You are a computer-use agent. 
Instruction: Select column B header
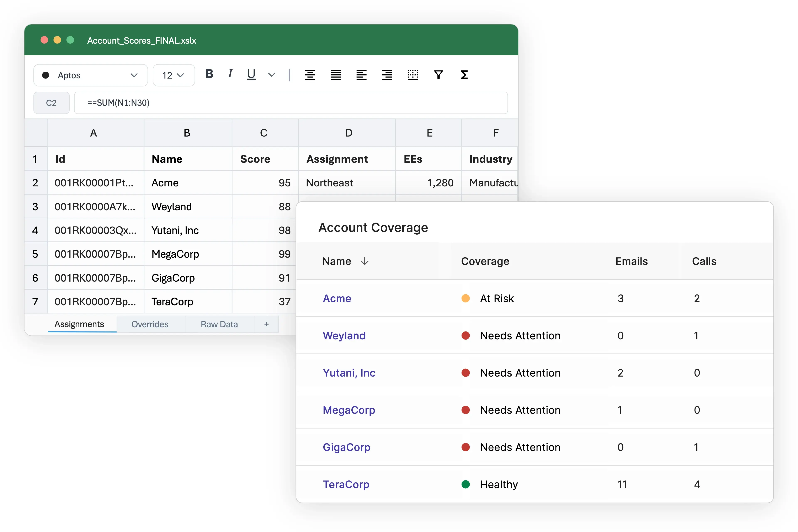click(188, 133)
